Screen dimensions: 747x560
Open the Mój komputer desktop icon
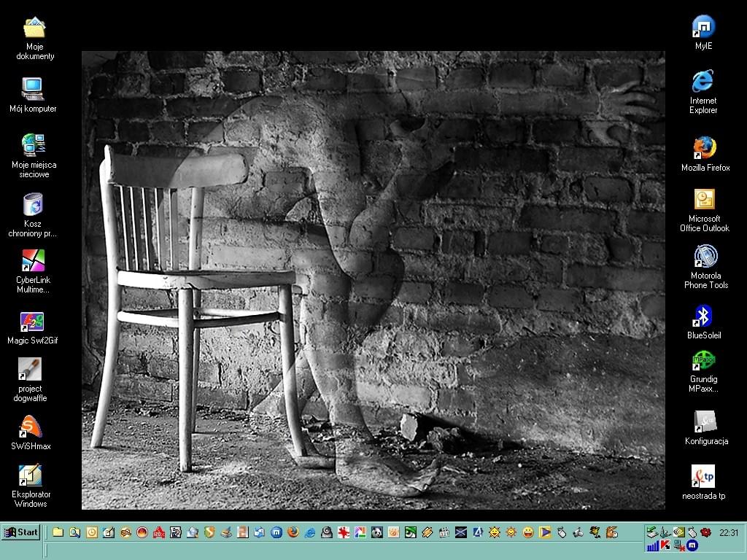pyautogui.click(x=33, y=96)
